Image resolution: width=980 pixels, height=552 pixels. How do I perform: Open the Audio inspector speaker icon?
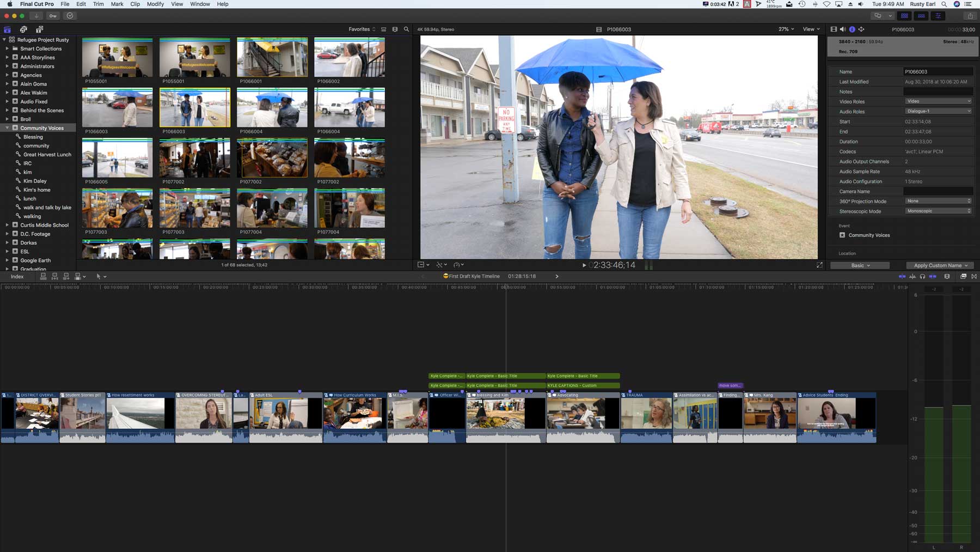[843, 29]
